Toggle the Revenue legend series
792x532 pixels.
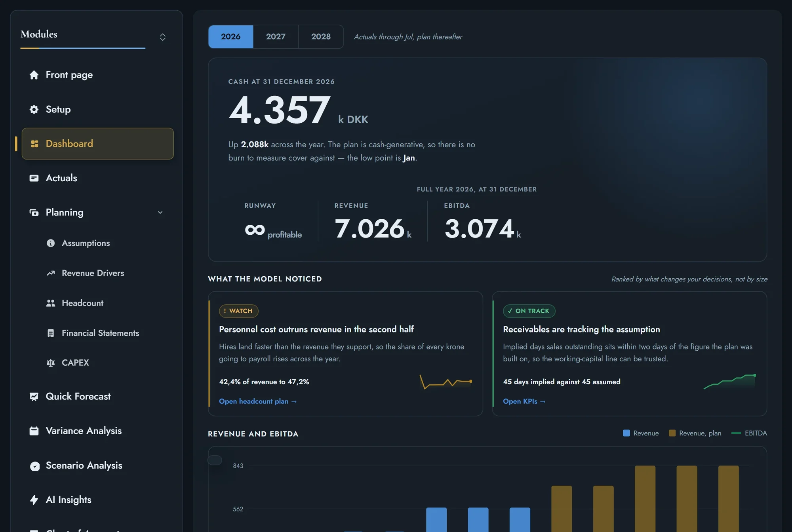coord(641,433)
